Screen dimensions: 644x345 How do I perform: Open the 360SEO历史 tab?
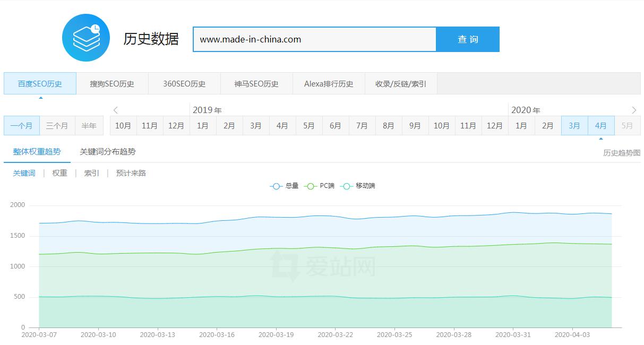coord(184,83)
